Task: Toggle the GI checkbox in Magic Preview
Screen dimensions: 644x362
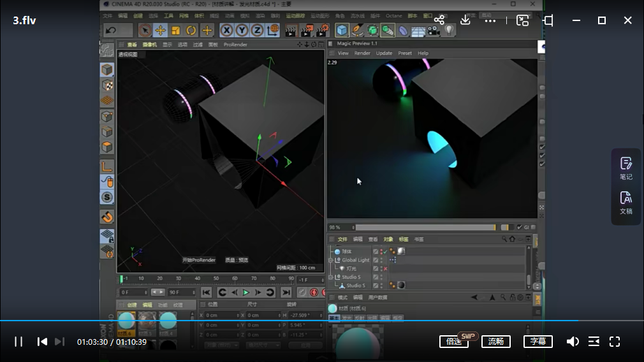Action: pyautogui.click(x=520, y=227)
